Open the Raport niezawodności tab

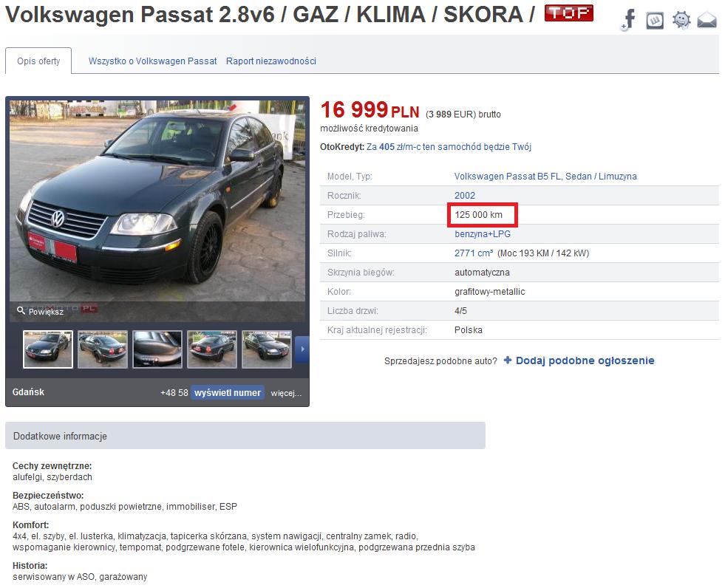tap(271, 61)
